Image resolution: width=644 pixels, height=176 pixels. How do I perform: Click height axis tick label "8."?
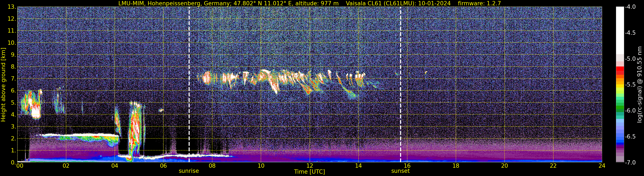tap(13, 67)
